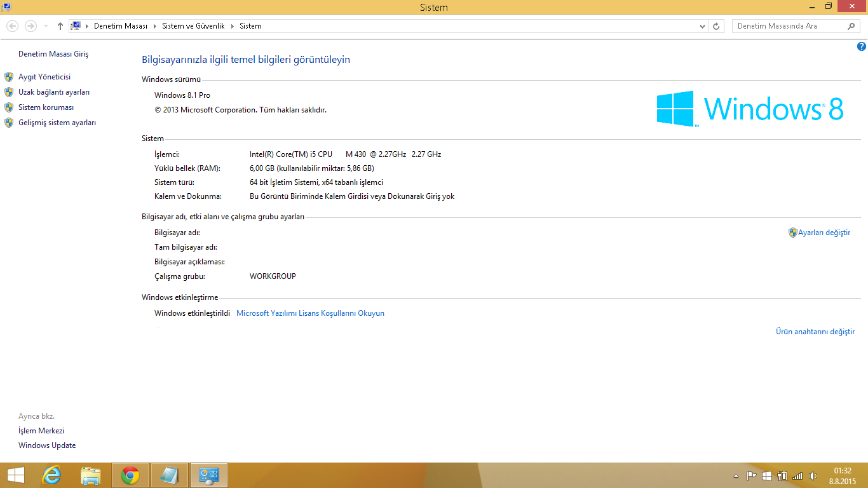
Task: Click the battery power tray icon
Action: [x=782, y=475]
